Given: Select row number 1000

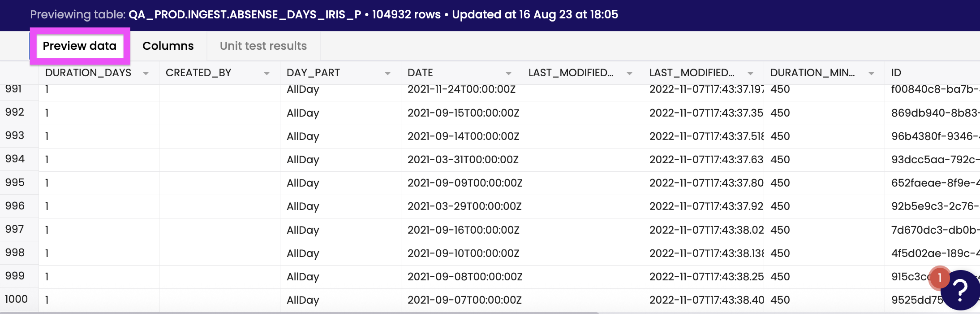Looking at the screenshot, I should pos(16,299).
